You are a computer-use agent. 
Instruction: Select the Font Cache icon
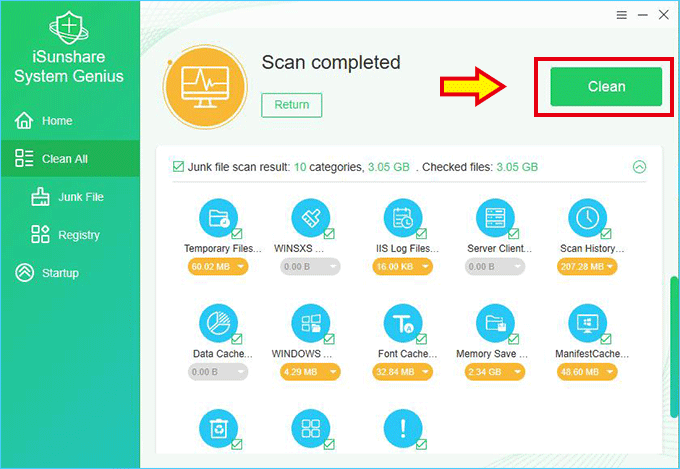[403, 323]
